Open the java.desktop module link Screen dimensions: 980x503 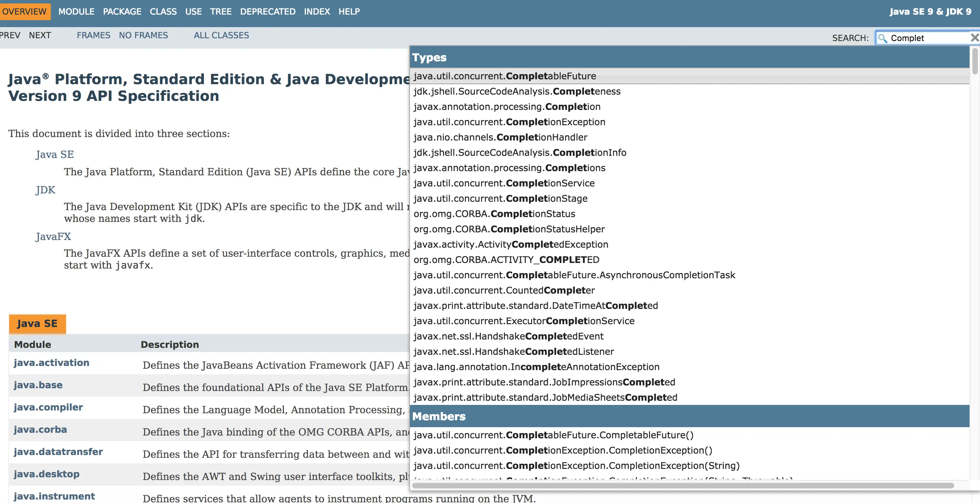46,474
